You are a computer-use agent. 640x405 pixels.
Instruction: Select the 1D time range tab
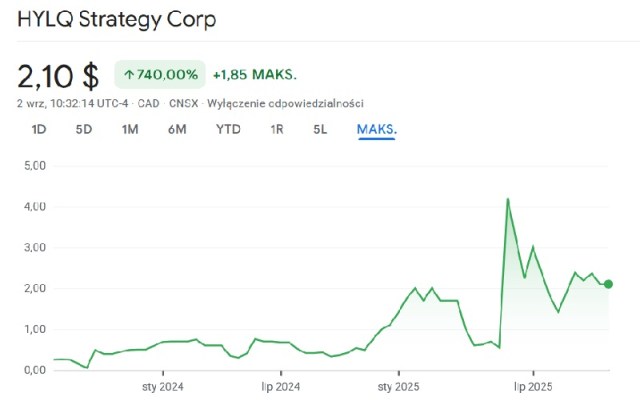coord(39,129)
